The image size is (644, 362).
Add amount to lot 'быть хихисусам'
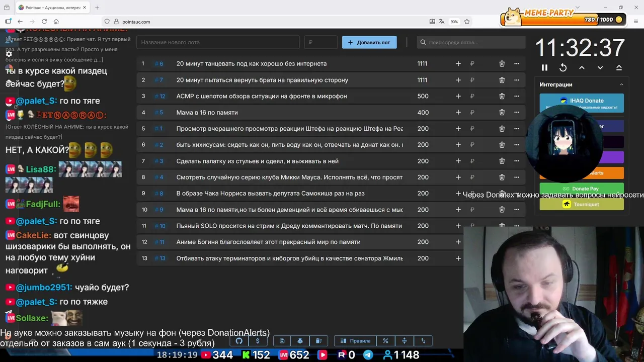pos(458,145)
